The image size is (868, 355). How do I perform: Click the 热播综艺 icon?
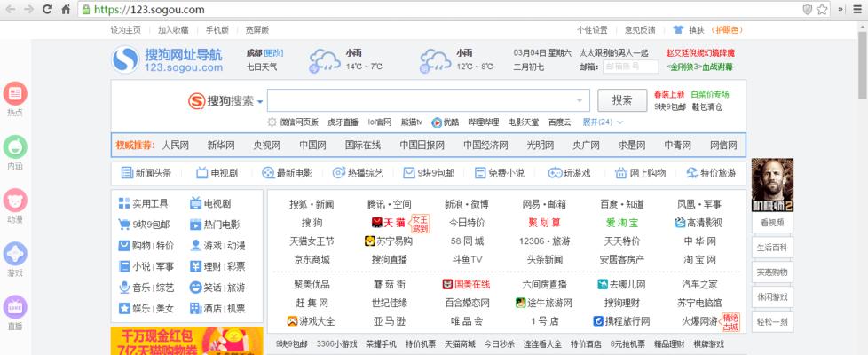(x=339, y=173)
